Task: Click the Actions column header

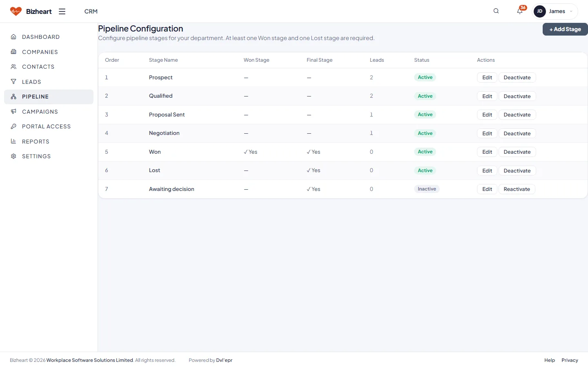Action: click(486, 60)
